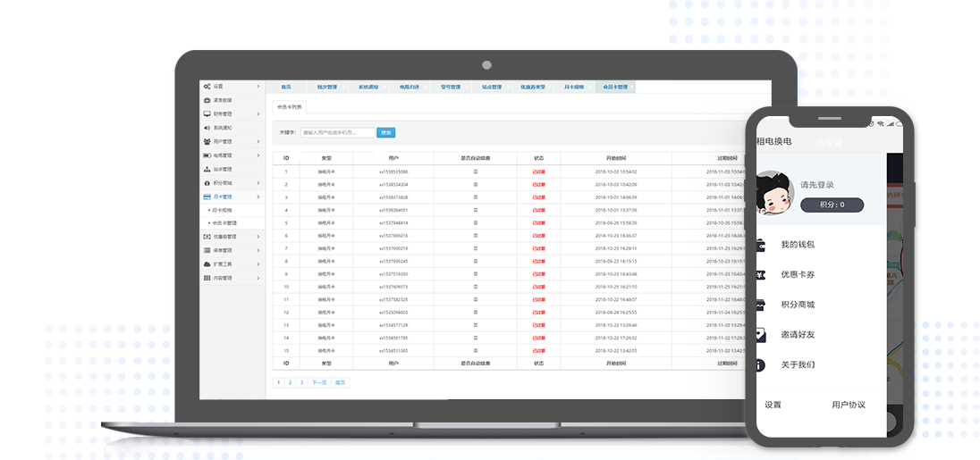Screen dimensions: 980x460
Task: Click the 积分商城 gift icon
Action: pos(207,182)
